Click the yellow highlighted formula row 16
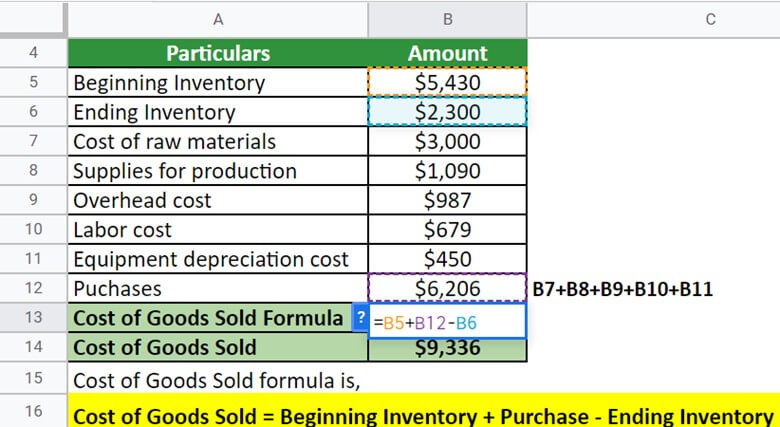This screenshot has height=427, width=780. [x=424, y=411]
